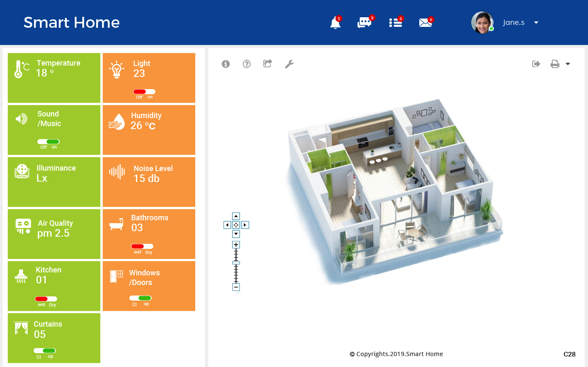
Task: Open the wrench settings icon
Action: [289, 64]
